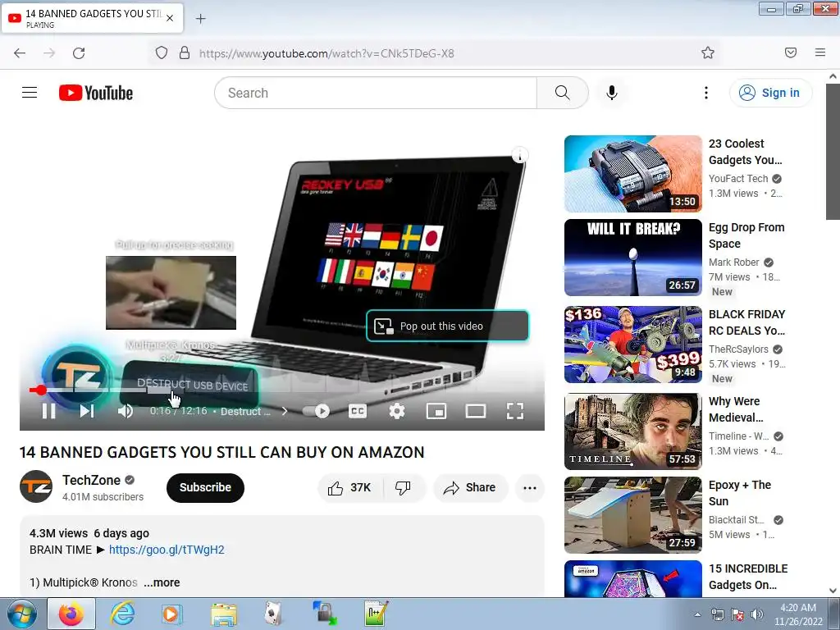Go to YouTube home via logo
The image size is (840, 630).
click(96, 93)
